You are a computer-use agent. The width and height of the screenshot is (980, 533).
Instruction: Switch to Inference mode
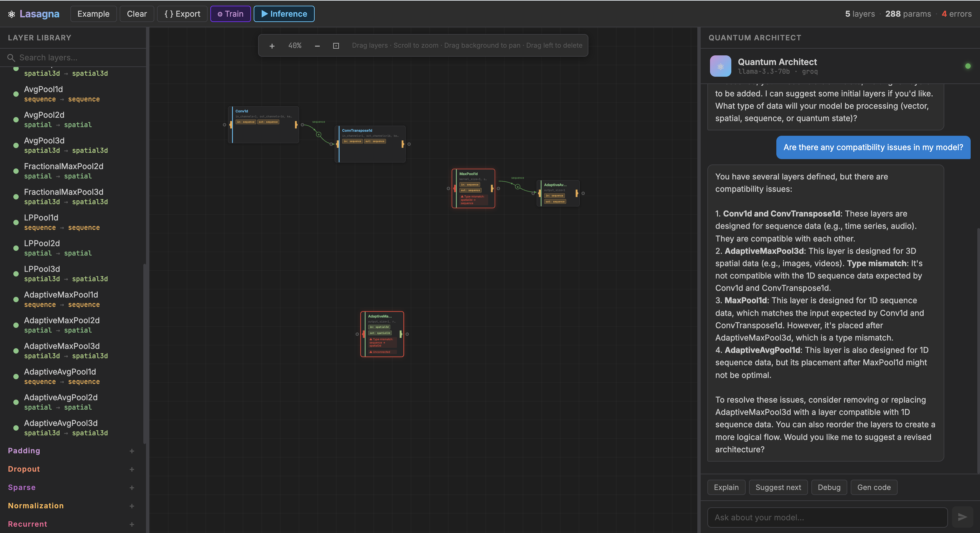(x=284, y=14)
